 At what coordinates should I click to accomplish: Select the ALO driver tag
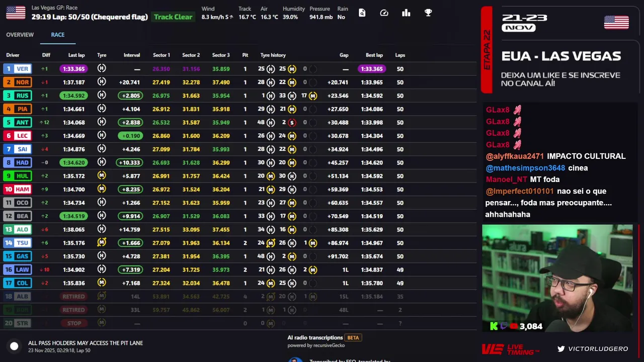18,229
